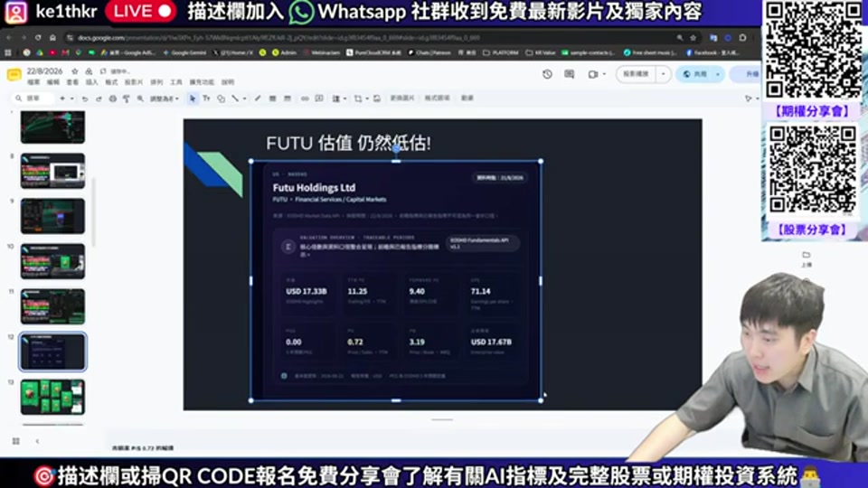
Task: Click the slide title FUTU 估值 仍然低估!
Action: 348,144
